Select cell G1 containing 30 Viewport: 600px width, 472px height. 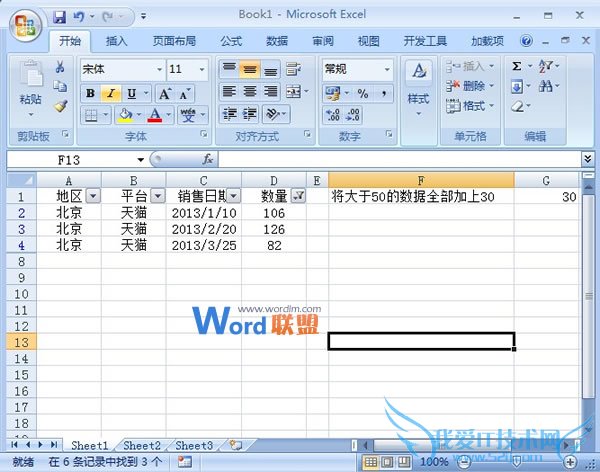(x=546, y=196)
